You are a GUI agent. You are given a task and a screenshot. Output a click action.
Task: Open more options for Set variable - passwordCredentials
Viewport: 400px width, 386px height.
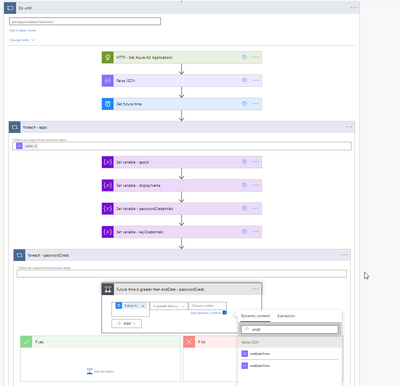point(256,208)
